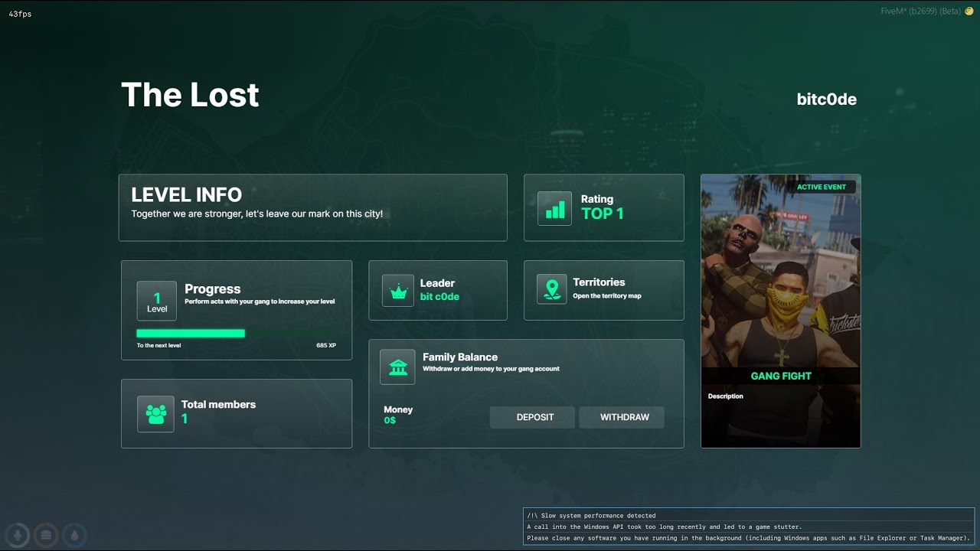
Task: Select the LEVEL INFO panel heading
Action: (186, 195)
